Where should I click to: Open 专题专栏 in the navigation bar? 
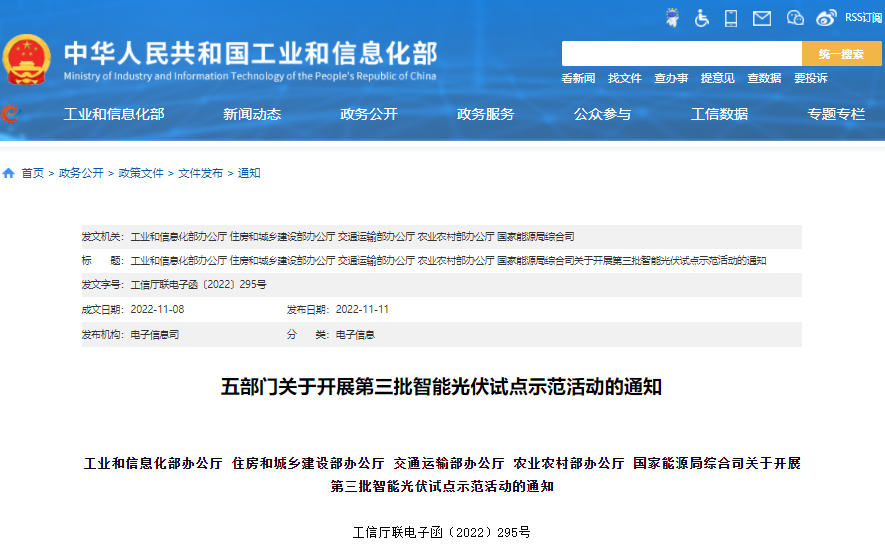point(836,114)
